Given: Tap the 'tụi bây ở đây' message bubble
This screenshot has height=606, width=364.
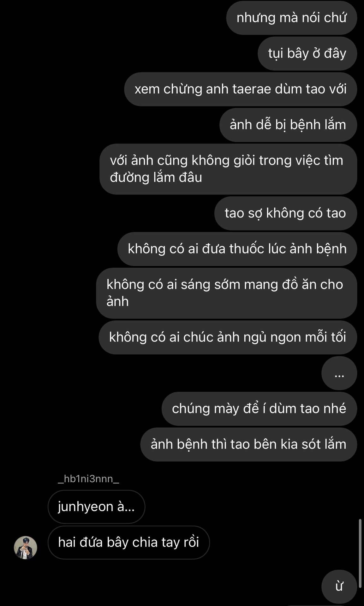Looking at the screenshot, I should coord(307,53).
